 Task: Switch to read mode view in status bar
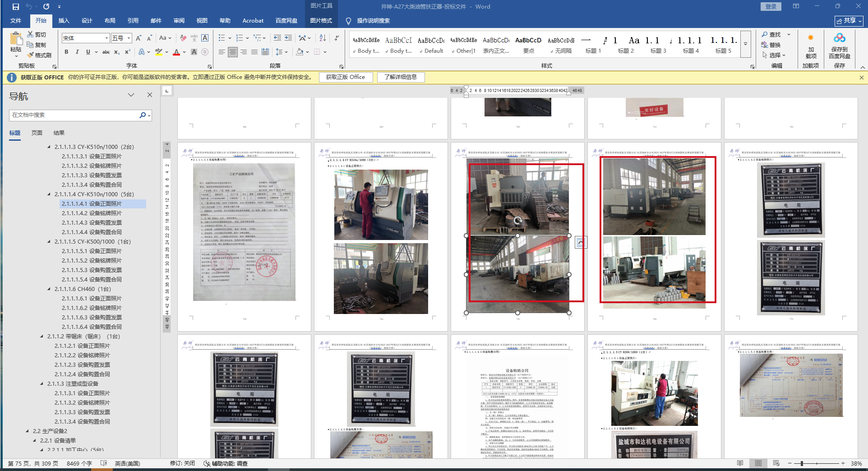coord(740,463)
